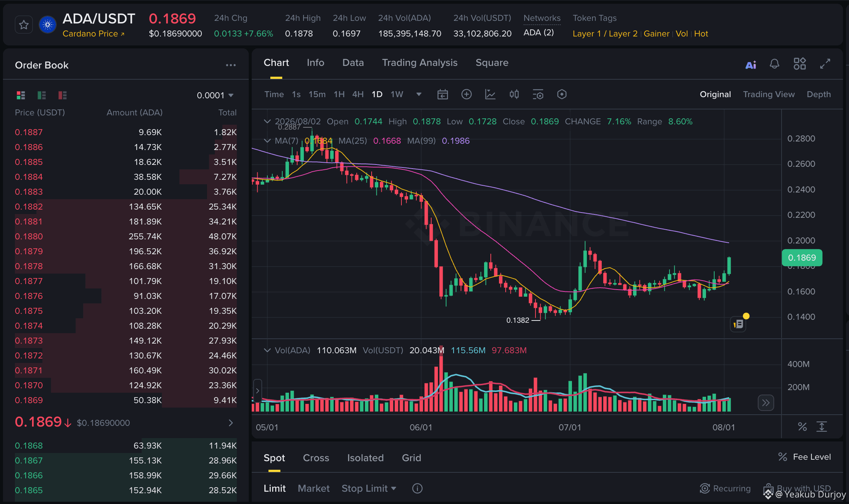Select the 15m time interval
The width and height of the screenshot is (849, 504).
click(x=317, y=95)
